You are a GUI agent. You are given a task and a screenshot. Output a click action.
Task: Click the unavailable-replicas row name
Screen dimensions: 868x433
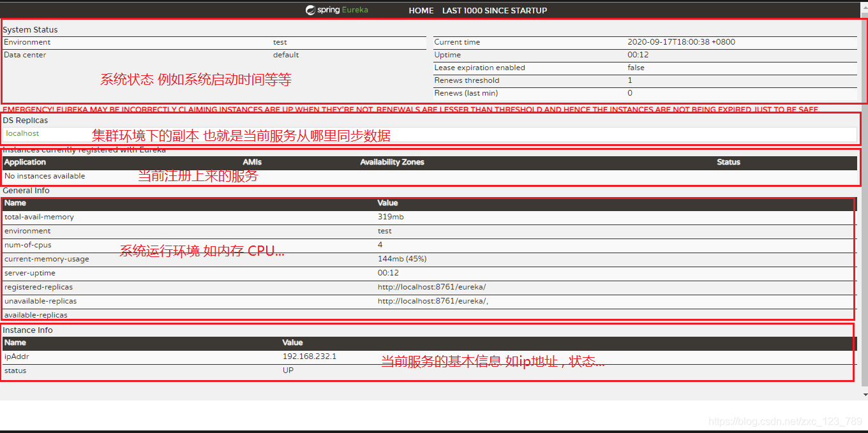(40, 301)
